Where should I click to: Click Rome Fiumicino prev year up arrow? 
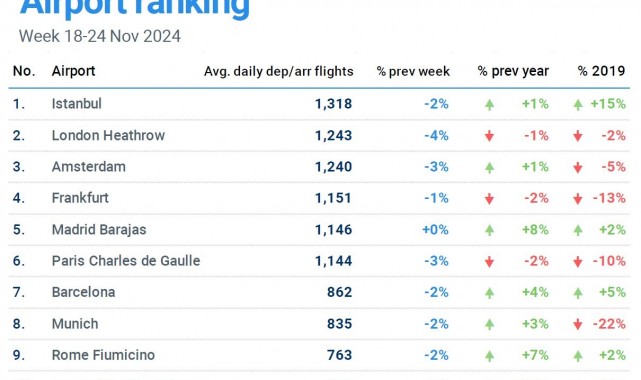489,356
